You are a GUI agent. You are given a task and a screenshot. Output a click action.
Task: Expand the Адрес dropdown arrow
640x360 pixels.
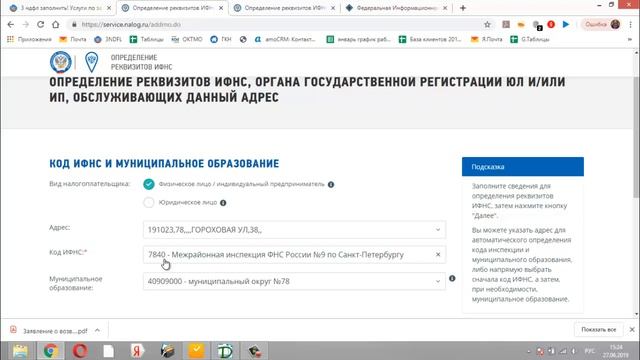pyautogui.click(x=438, y=230)
